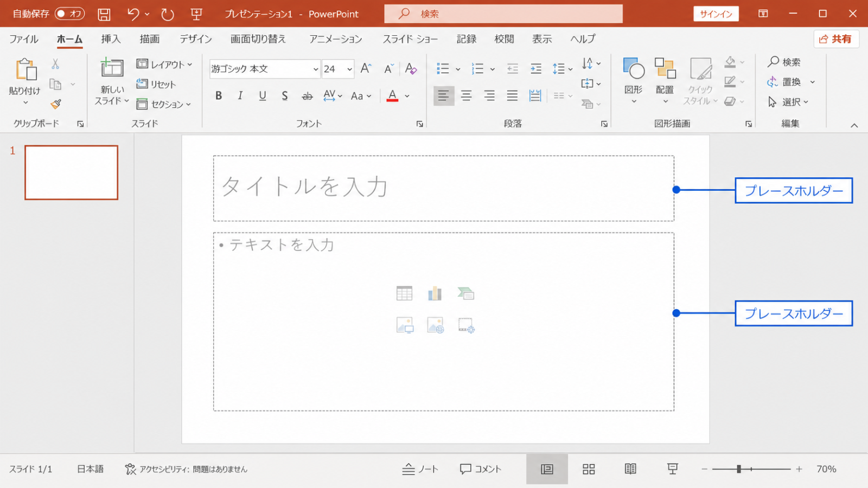Click the zoom in plus button
Viewport: 868px width, 488px height.
(799, 469)
